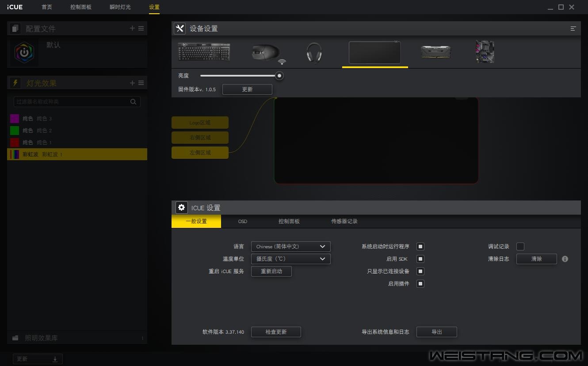Viewport: 588px width, 366px height.
Task: Select the green 纯色 2 swatch
Action: pyautogui.click(x=15, y=131)
